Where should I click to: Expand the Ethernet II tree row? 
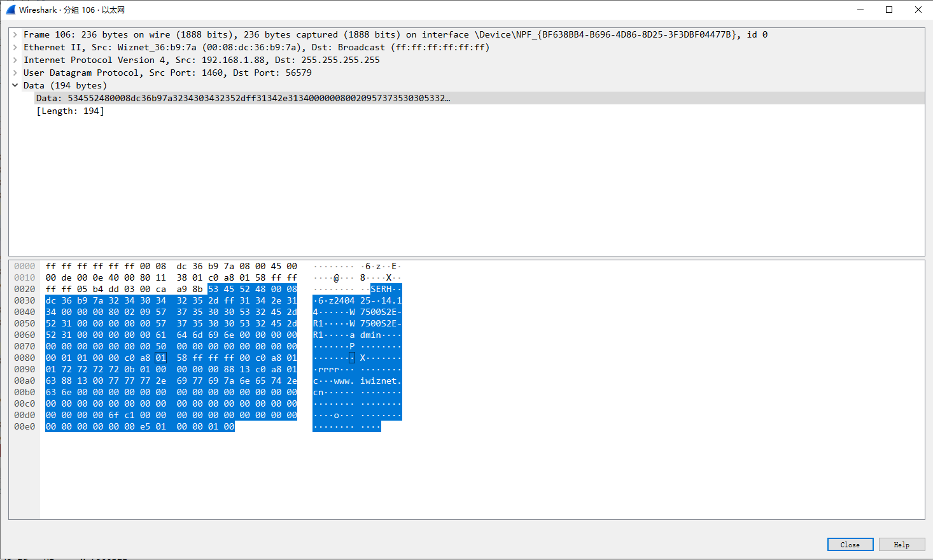(15, 47)
